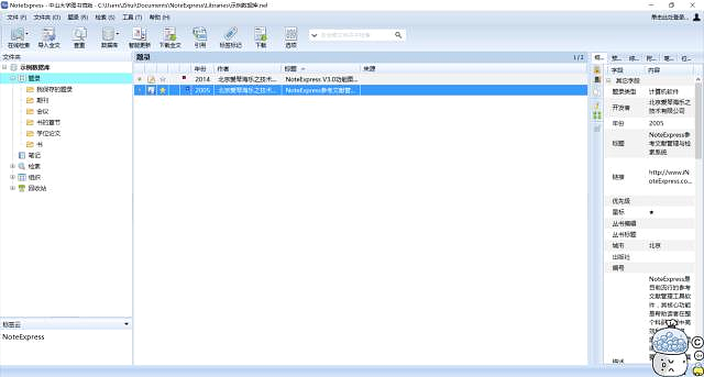Open the 文件 menu

[x=17, y=17]
